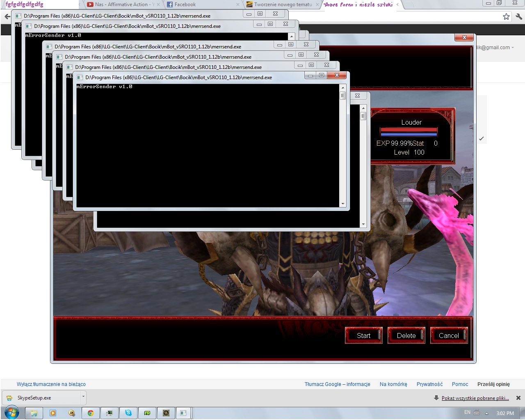Click the 3:02 PM taskbar clock
Screen dimensions: 525x420
(505, 413)
